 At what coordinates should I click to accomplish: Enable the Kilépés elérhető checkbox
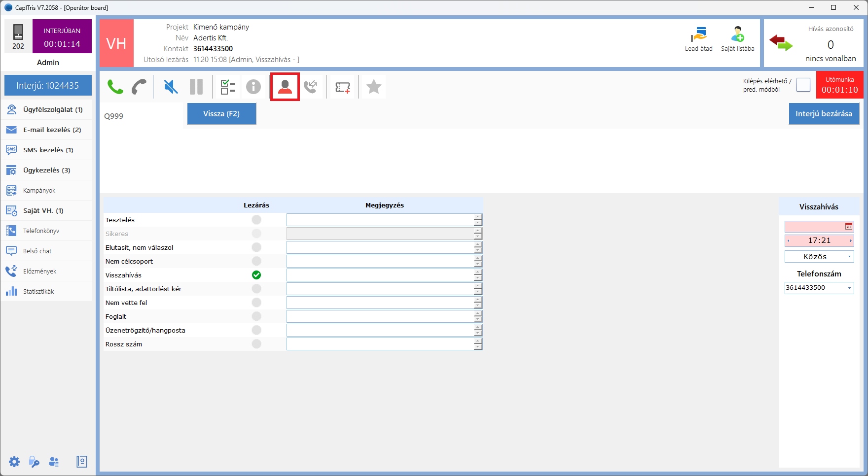coord(803,85)
